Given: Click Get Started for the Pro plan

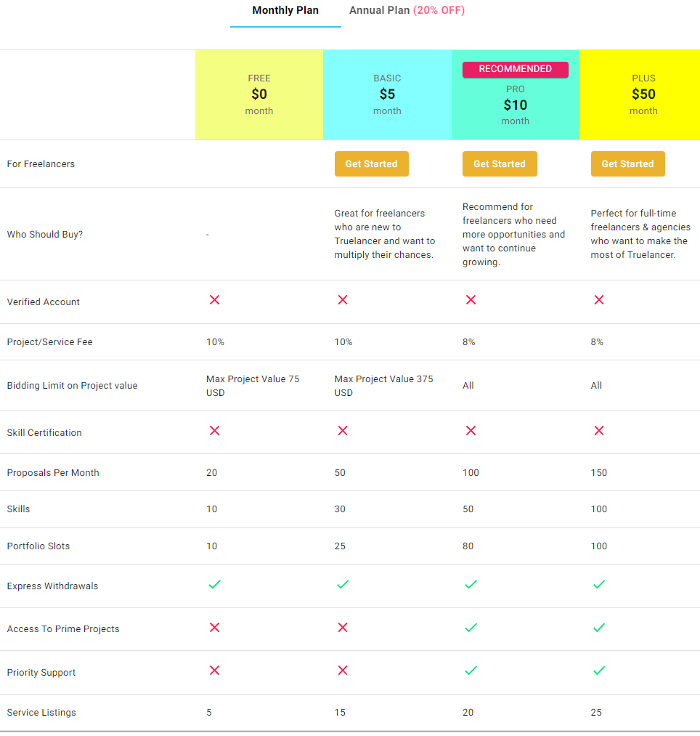Looking at the screenshot, I should pyautogui.click(x=500, y=164).
